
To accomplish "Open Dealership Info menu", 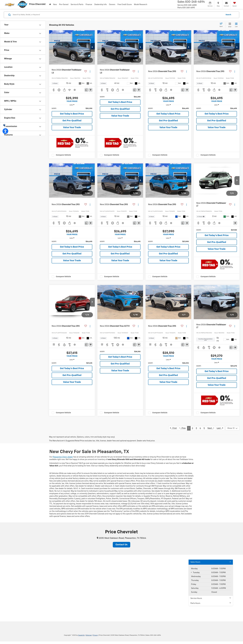I will pyautogui.click(x=100, y=4).
